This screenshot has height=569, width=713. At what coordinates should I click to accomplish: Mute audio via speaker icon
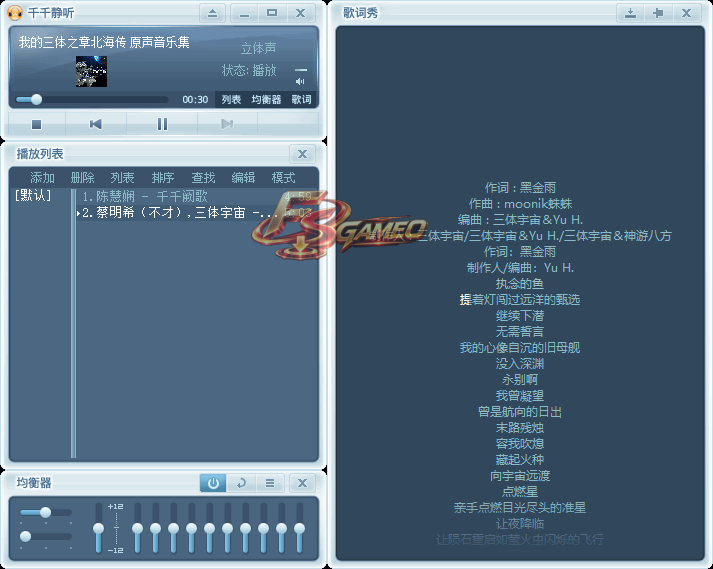pos(300,81)
